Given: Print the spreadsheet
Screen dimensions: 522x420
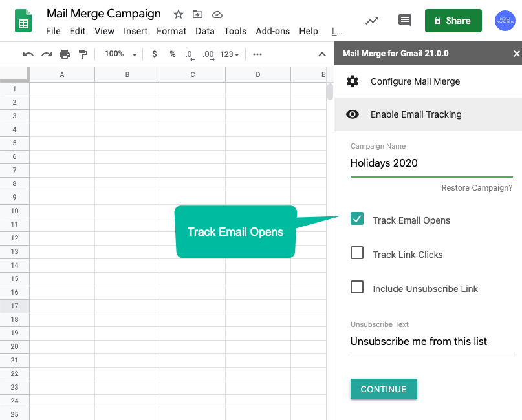Looking at the screenshot, I should pos(65,54).
